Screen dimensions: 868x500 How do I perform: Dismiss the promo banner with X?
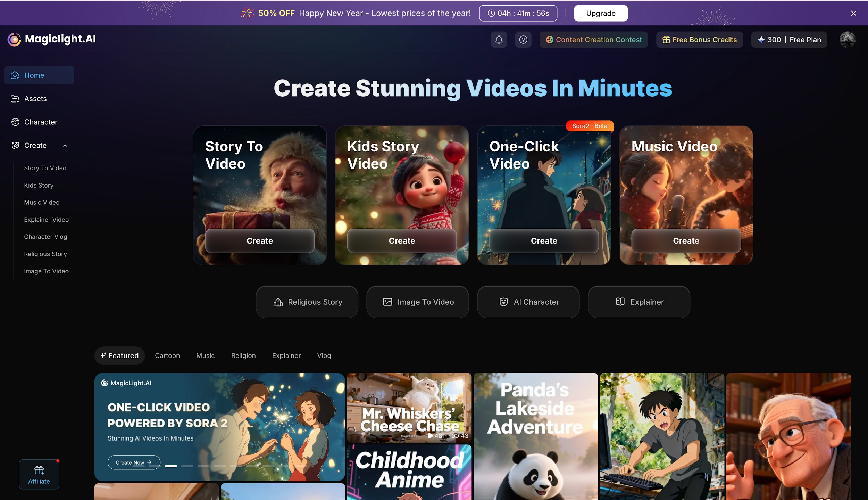point(853,13)
